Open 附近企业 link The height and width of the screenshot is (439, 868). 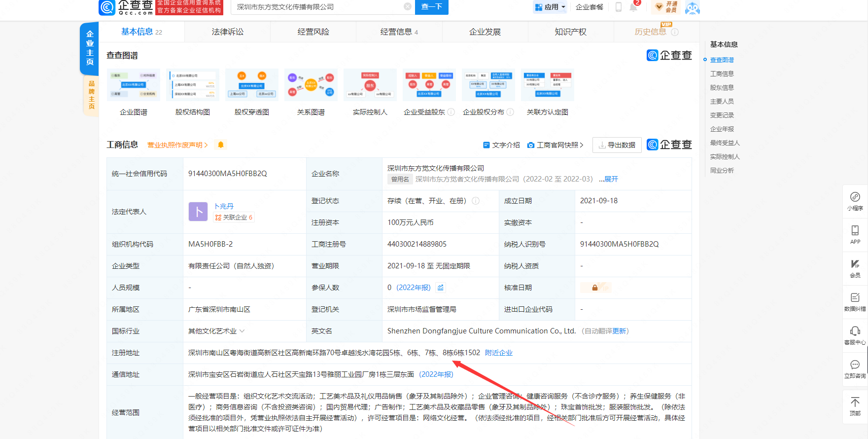pyautogui.click(x=499, y=353)
